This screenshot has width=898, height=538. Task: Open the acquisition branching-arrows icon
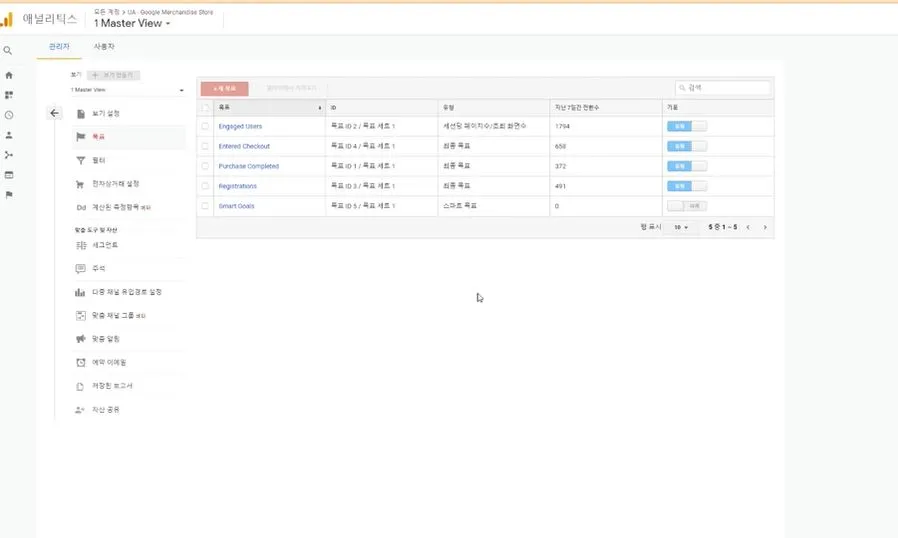click(x=9, y=155)
